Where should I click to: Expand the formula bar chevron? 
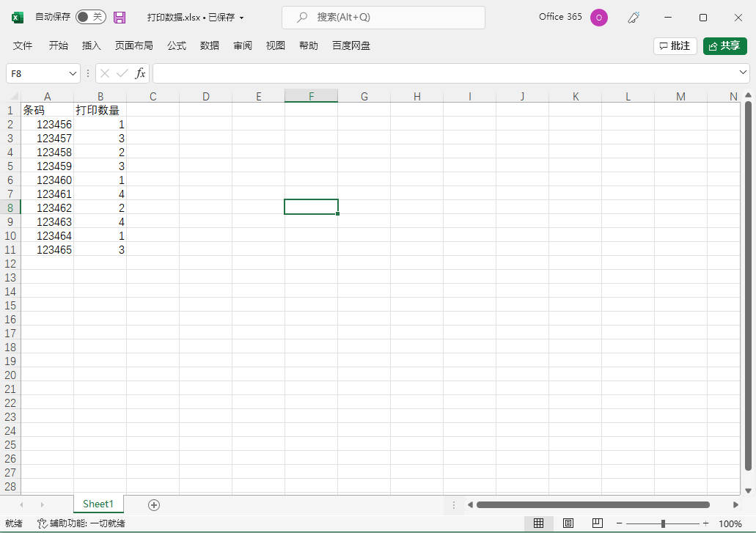click(744, 73)
